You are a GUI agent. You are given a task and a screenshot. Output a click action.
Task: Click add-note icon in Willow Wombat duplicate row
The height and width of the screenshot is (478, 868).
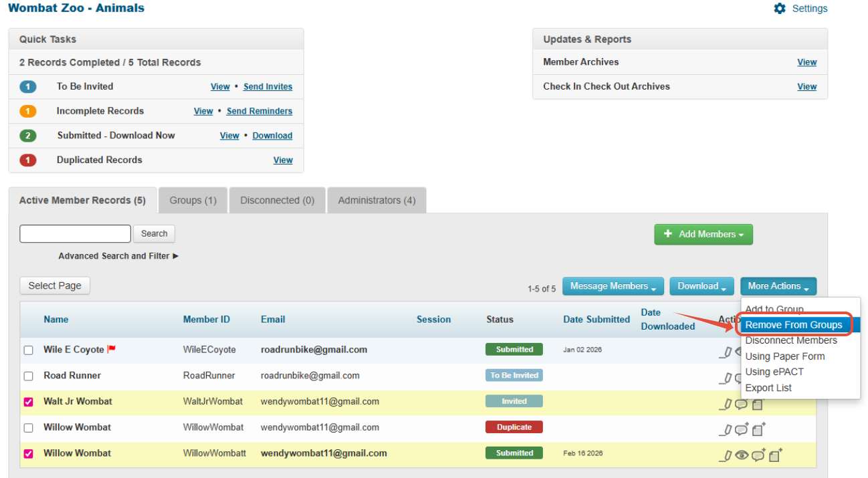pos(758,430)
